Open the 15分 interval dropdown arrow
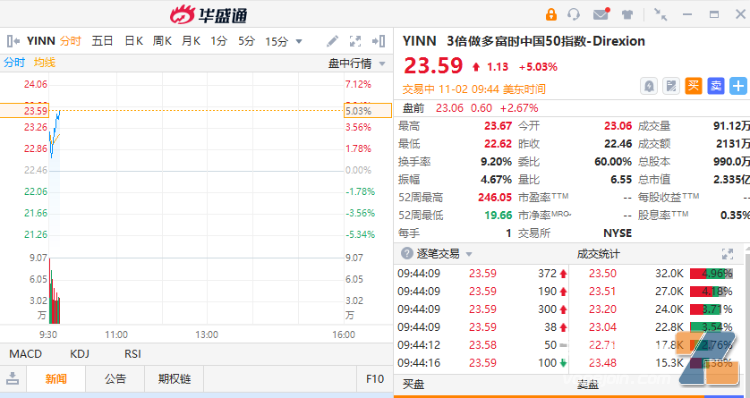Image resolution: width=750 pixels, height=398 pixels. coord(299,42)
